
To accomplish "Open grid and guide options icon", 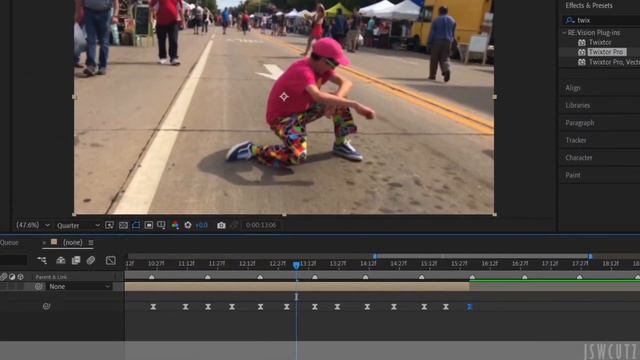I will (162, 225).
